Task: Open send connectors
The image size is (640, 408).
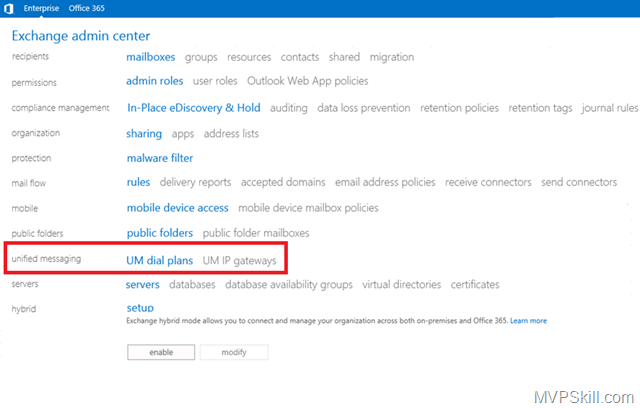Action: 579,182
